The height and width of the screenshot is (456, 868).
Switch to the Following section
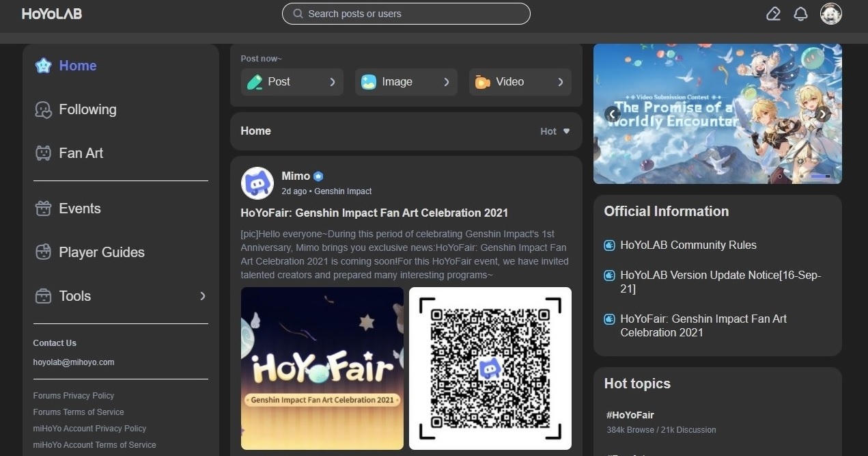coord(87,109)
